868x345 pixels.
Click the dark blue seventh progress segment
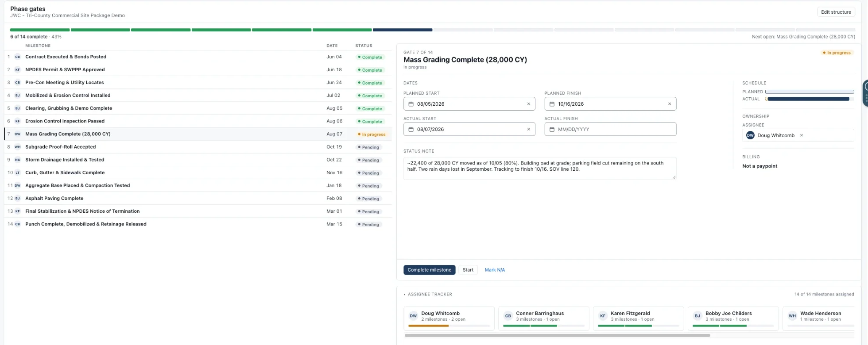point(403,30)
